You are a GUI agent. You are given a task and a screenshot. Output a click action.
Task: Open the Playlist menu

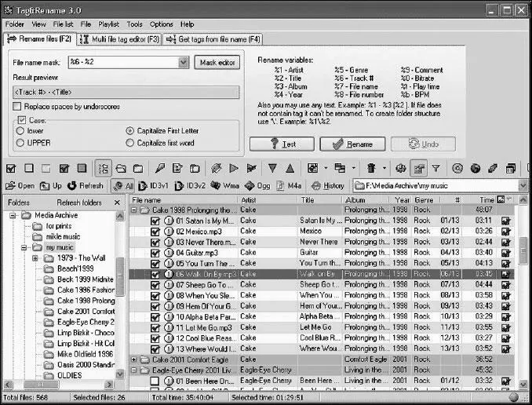[x=108, y=24]
